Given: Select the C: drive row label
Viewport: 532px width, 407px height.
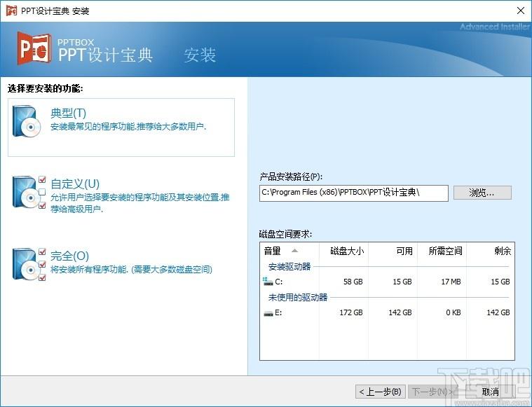Looking at the screenshot, I should coord(278,282).
